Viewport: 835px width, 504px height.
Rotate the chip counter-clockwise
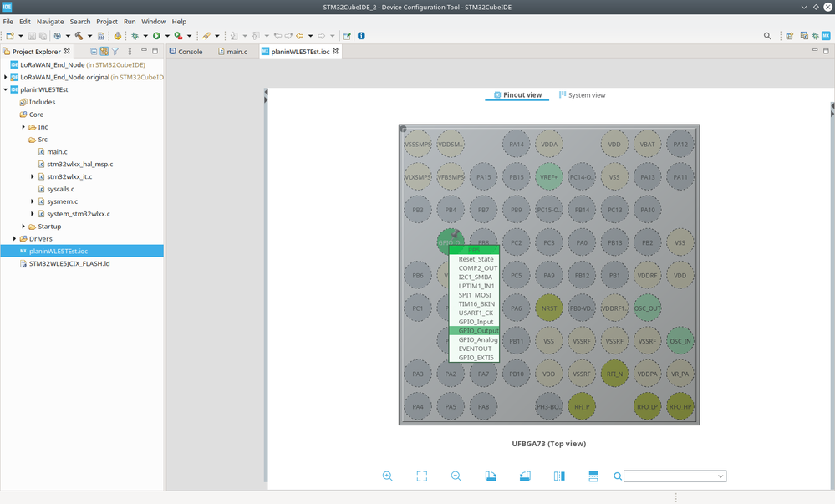525,476
